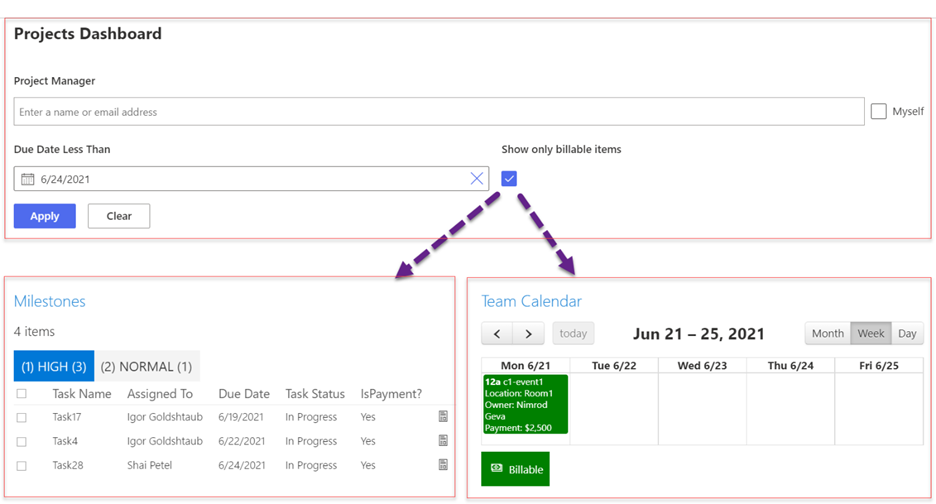This screenshot has width=936, height=504.
Task: Click the today button in calendar
Action: pyautogui.click(x=573, y=333)
